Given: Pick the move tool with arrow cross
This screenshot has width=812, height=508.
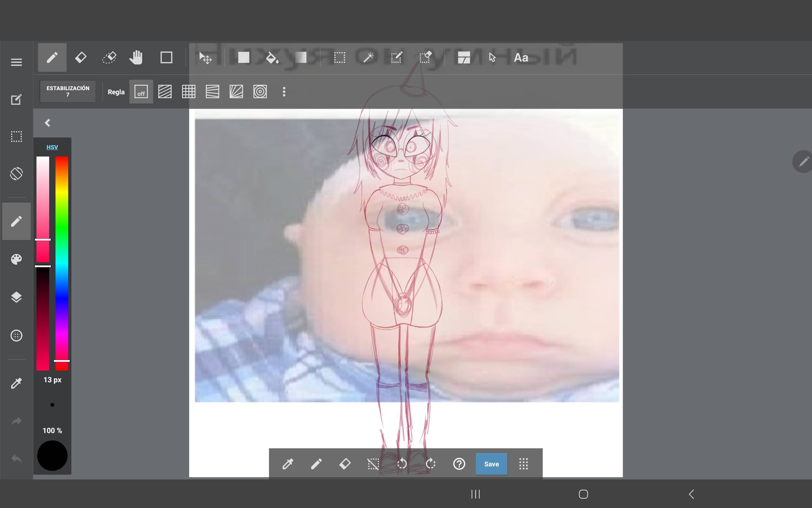Looking at the screenshot, I should click(205, 58).
